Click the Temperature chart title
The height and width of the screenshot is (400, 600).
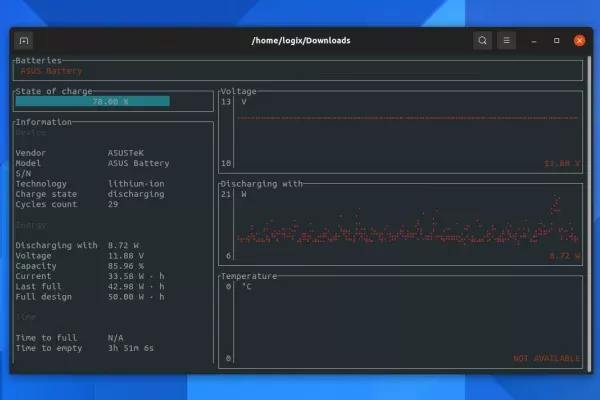coord(249,276)
